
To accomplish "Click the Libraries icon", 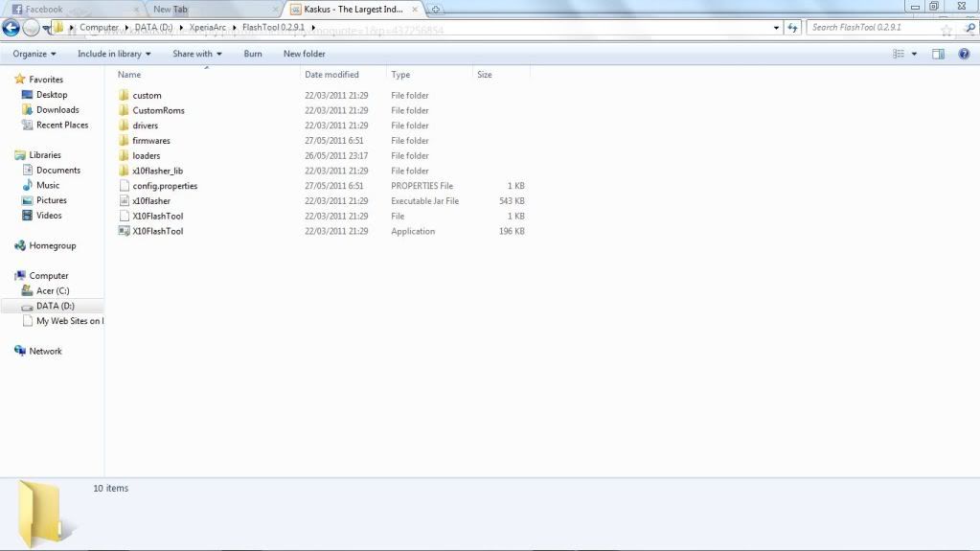I will tap(20, 154).
